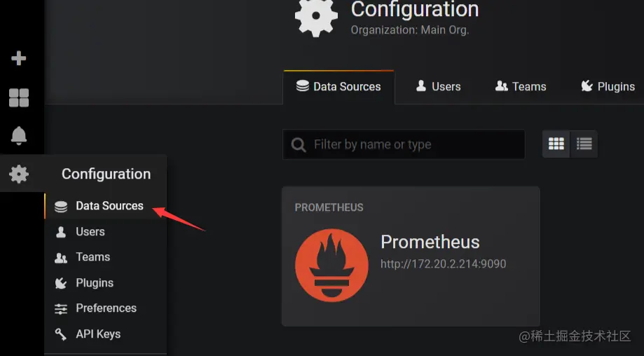Select Users from the Configuration menu

90,232
